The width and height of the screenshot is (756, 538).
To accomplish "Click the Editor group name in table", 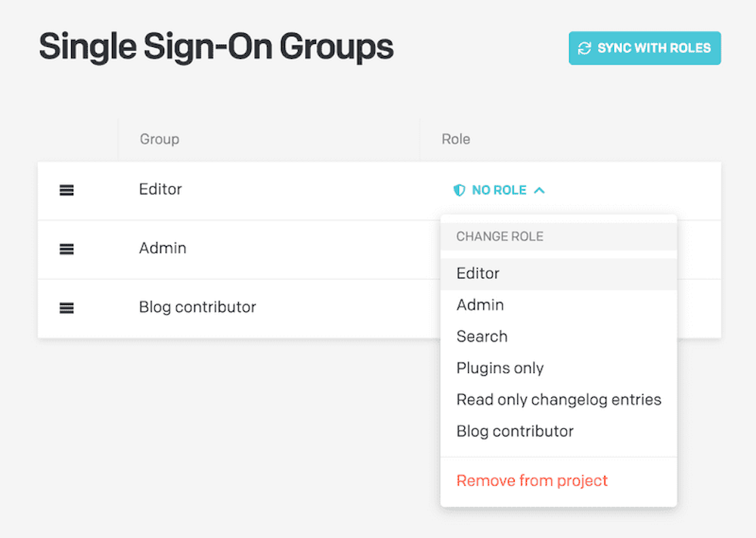I will [x=160, y=189].
